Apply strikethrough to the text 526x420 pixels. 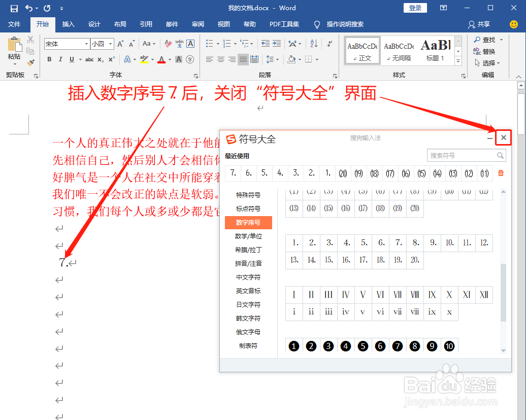pyautogui.click(x=90, y=59)
